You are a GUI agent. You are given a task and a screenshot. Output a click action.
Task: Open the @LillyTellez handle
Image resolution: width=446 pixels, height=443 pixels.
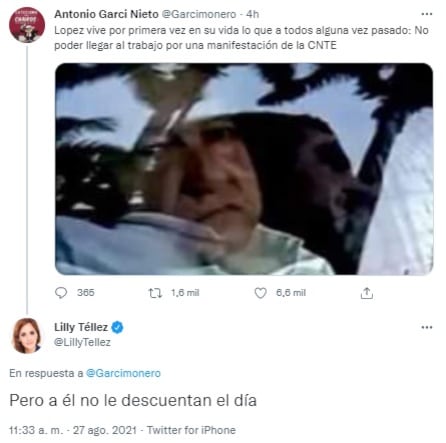point(82,342)
